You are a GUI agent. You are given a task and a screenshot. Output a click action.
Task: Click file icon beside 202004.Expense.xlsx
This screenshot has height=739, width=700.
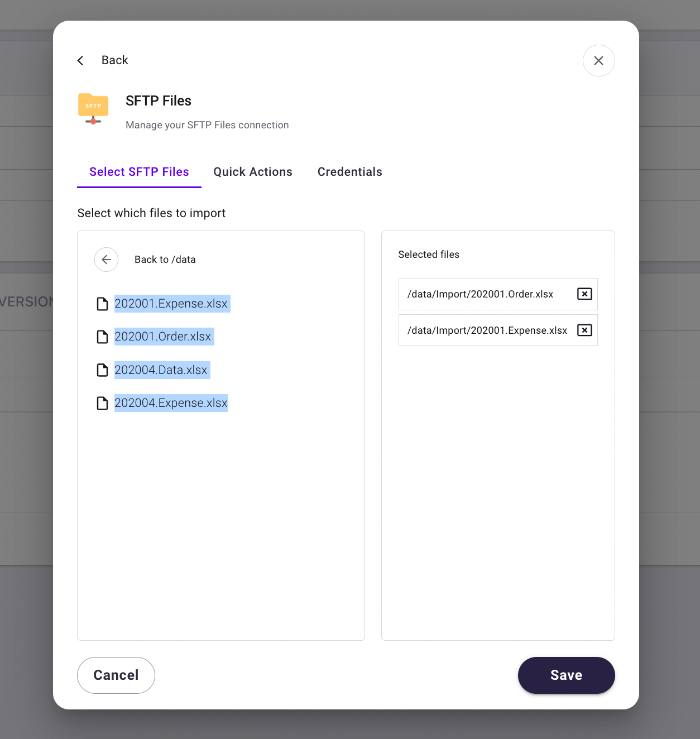tap(102, 403)
